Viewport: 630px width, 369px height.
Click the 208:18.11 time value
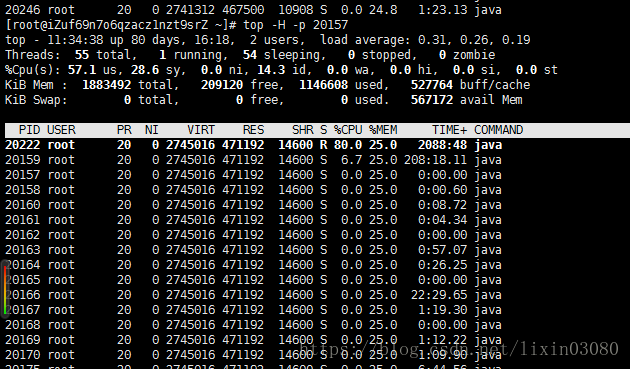(x=436, y=160)
